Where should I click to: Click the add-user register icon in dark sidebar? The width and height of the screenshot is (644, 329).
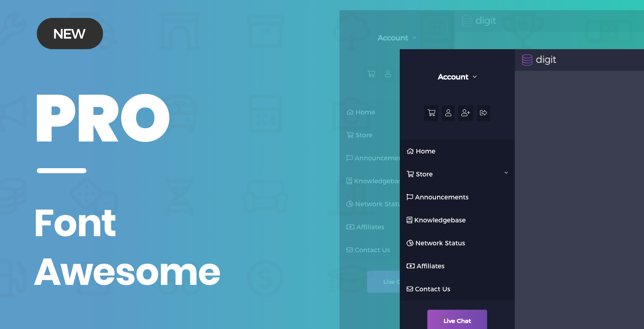tap(466, 113)
